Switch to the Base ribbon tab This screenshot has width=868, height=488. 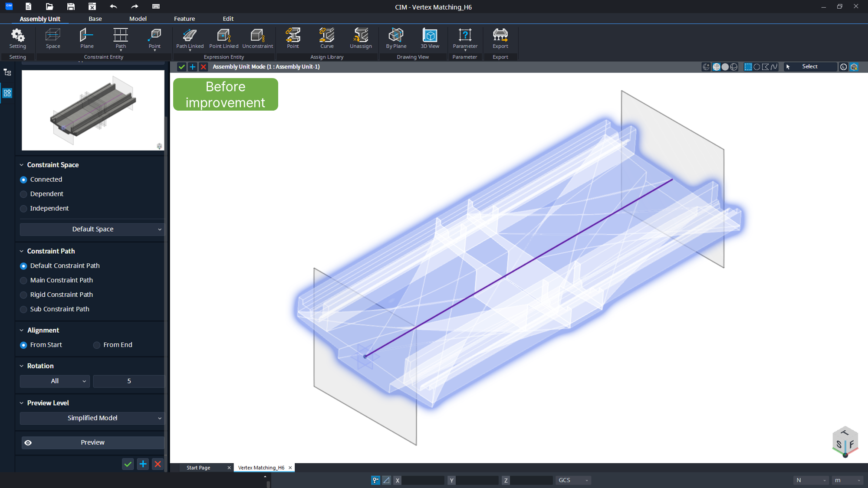95,19
